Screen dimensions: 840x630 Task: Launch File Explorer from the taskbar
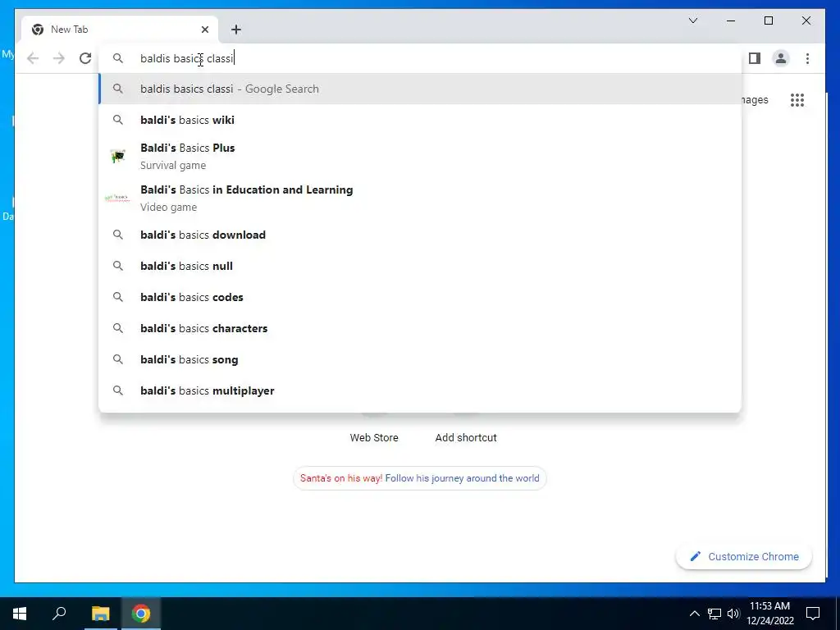pyautogui.click(x=100, y=614)
